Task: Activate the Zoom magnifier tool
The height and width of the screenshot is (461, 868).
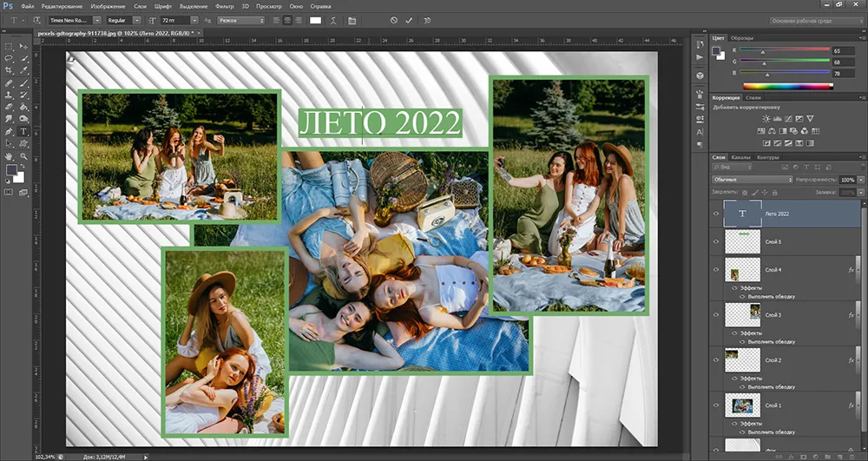Action: pos(23,156)
